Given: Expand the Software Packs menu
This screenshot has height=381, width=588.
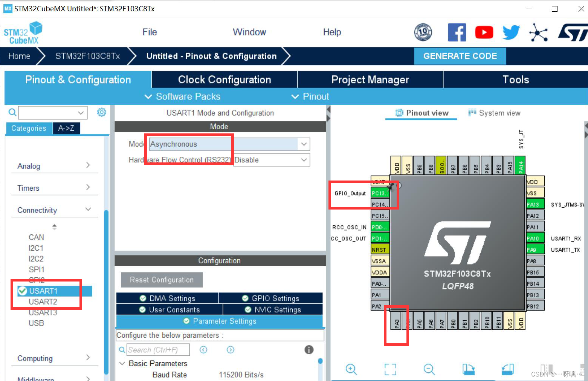Looking at the screenshot, I should (x=182, y=96).
